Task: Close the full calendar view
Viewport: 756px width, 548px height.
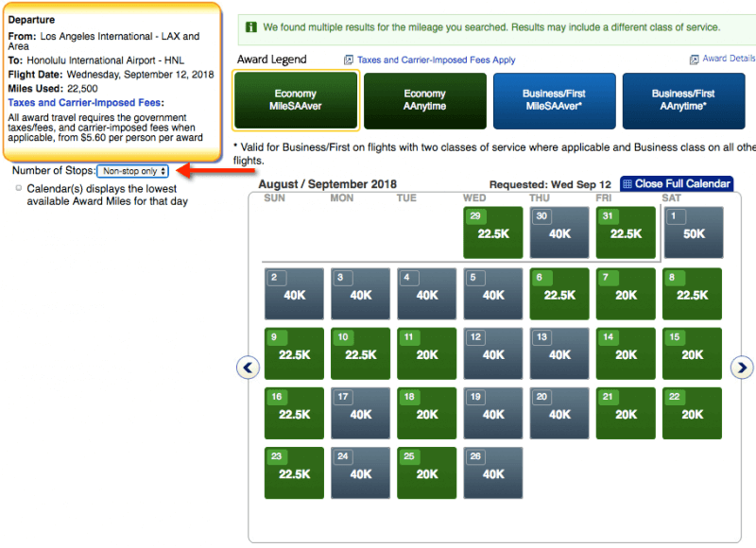Action: click(677, 183)
